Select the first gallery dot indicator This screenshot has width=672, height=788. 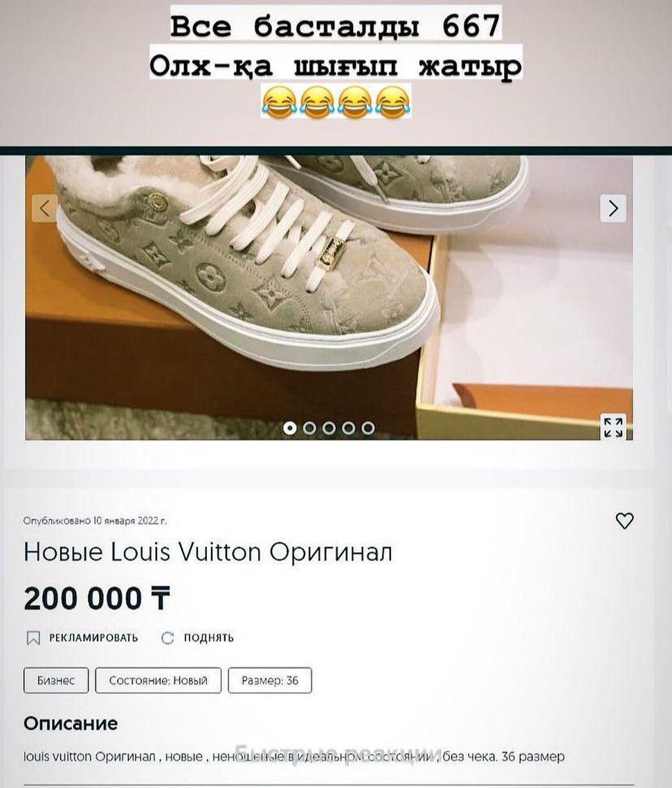[x=289, y=428]
